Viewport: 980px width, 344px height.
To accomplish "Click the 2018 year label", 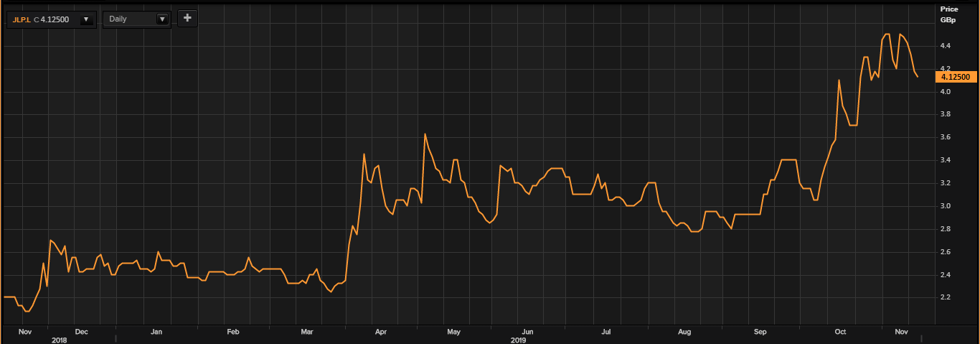I will coord(60,340).
